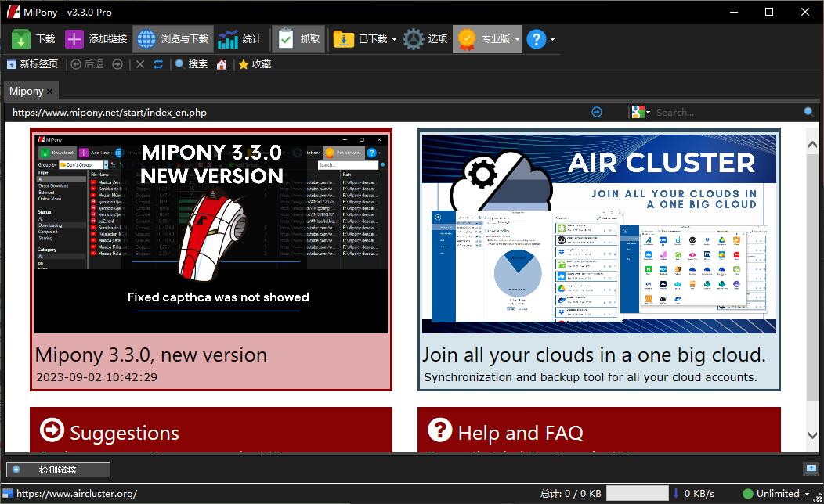Click the MiPony app logo in title bar

[13, 12]
